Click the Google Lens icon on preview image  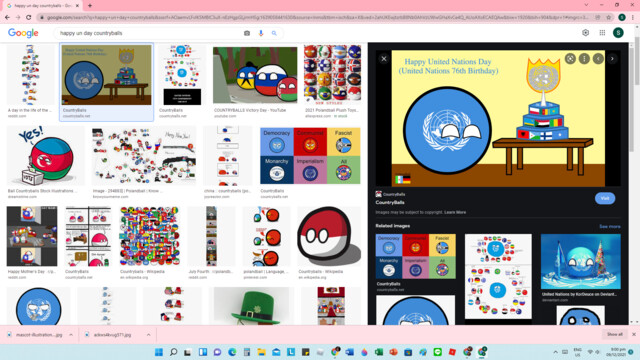(x=570, y=59)
